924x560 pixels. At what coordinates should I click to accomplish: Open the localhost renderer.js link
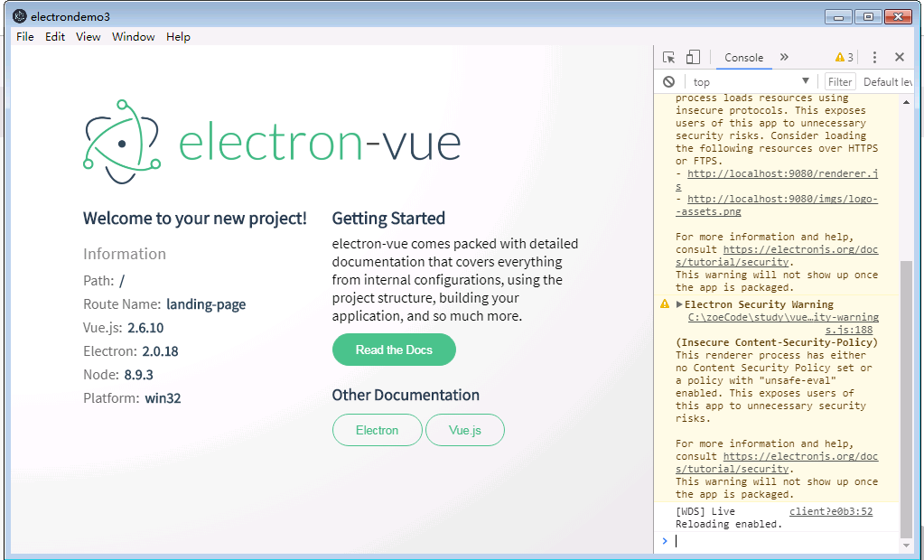[x=782, y=173]
